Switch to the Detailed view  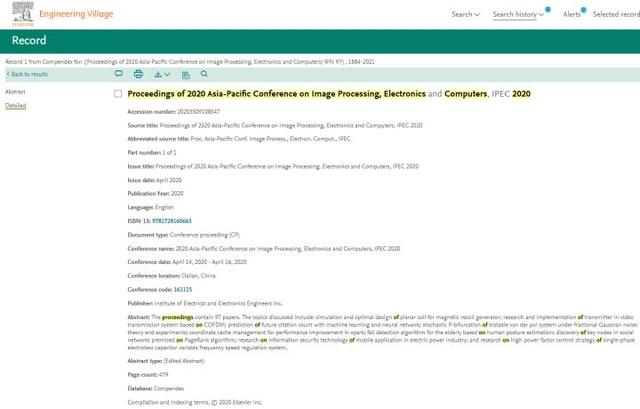(16, 106)
